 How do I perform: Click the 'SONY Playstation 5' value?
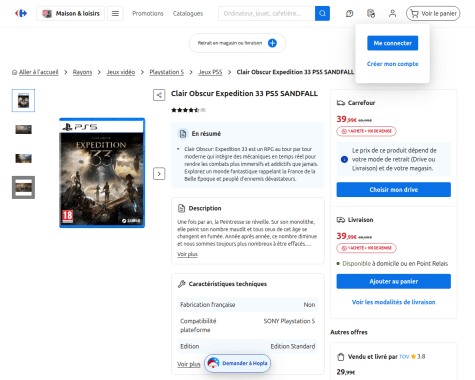[289, 321]
